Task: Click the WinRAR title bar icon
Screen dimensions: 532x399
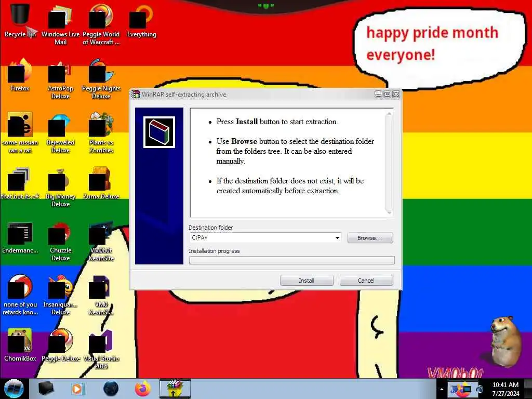Action: [x=136, y=95]
